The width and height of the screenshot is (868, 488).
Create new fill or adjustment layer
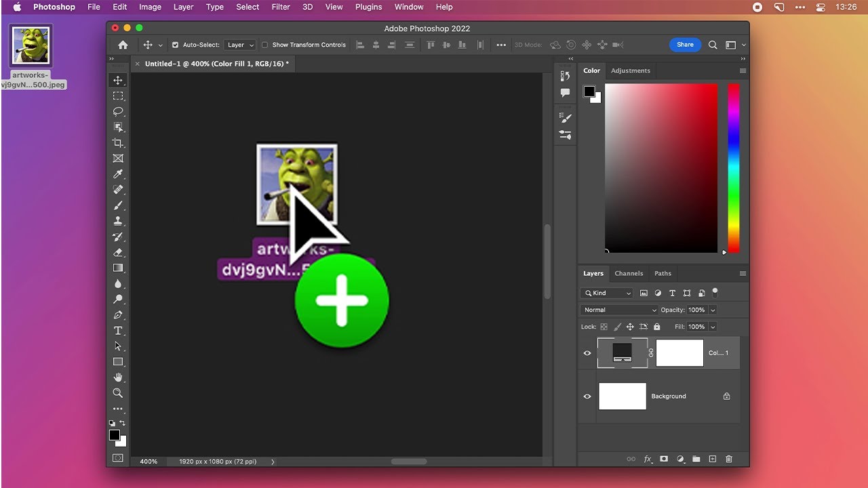click(x=680, y=459)
